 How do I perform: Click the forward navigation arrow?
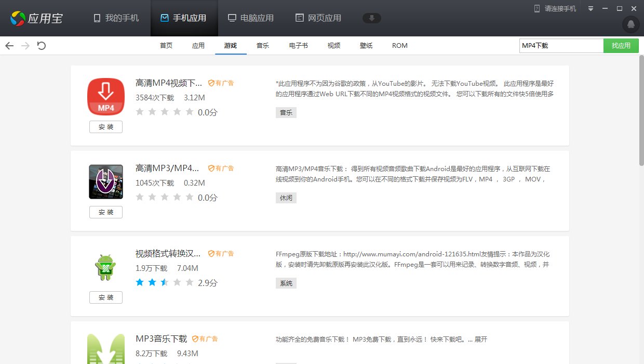tap(25, 46)
